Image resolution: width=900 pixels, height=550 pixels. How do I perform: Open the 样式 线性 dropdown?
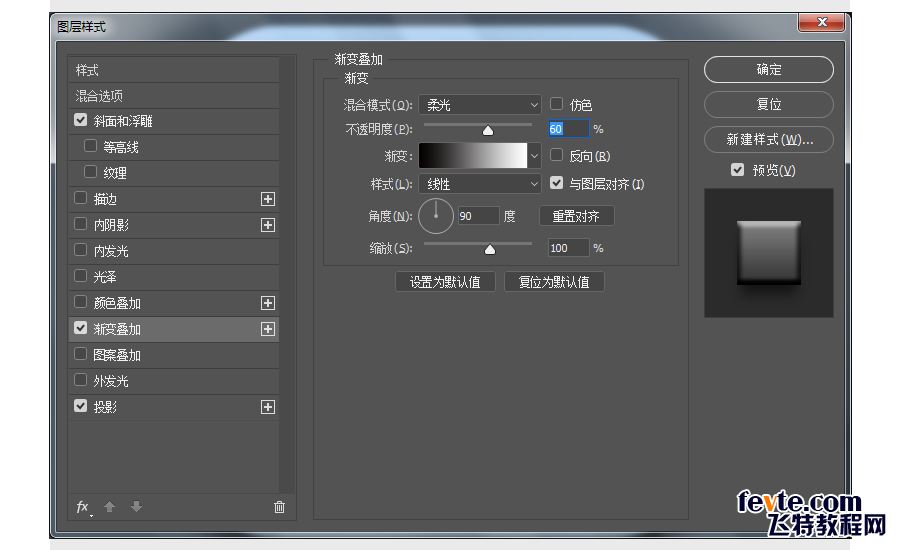(x=480, y=184)
